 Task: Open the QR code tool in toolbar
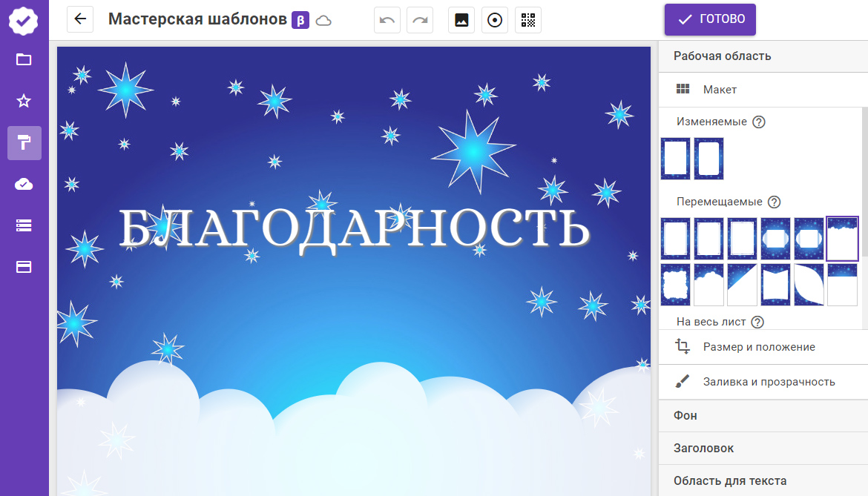coord(527,19)
